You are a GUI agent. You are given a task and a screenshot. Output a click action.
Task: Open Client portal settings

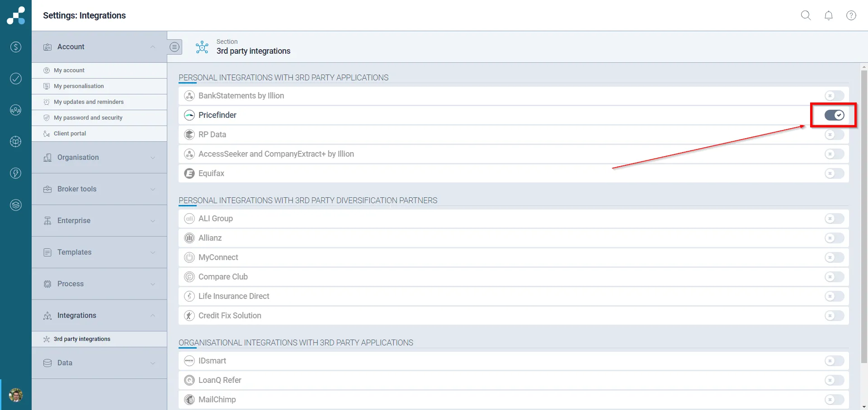99,134
